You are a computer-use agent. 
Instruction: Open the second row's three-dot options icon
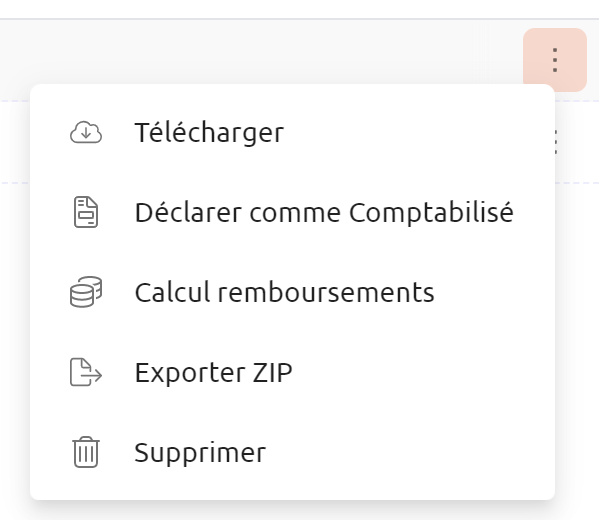pos(556,142)
